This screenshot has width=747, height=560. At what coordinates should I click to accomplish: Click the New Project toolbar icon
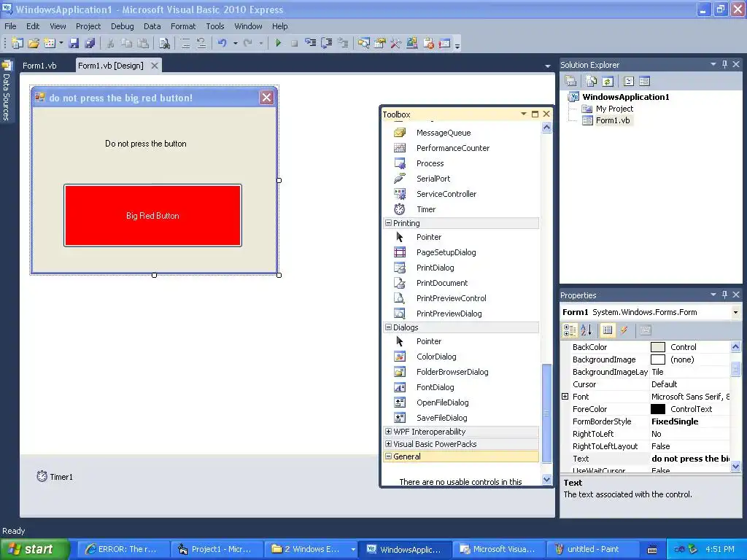pyautogui.click(x=18, y=43)
